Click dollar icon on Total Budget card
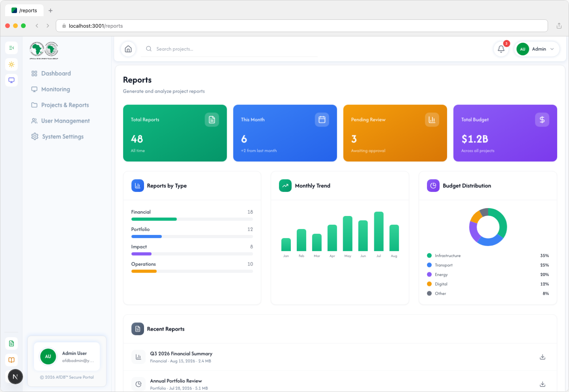Image resolution: width=569 pixels, height=392 pixels. tap(542, 119)
